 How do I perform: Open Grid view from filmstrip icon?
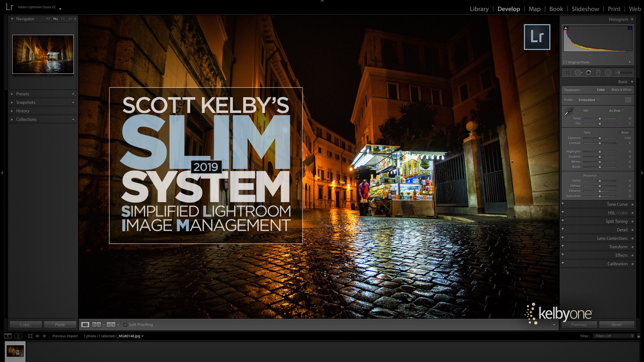point(30,336)
